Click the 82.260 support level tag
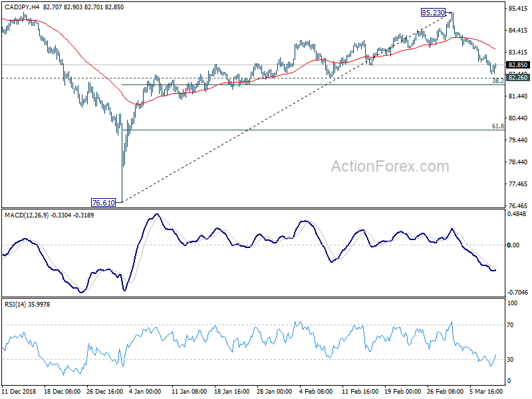The height and width of the screenshot is (399, 532). click(x=518, y=77)
